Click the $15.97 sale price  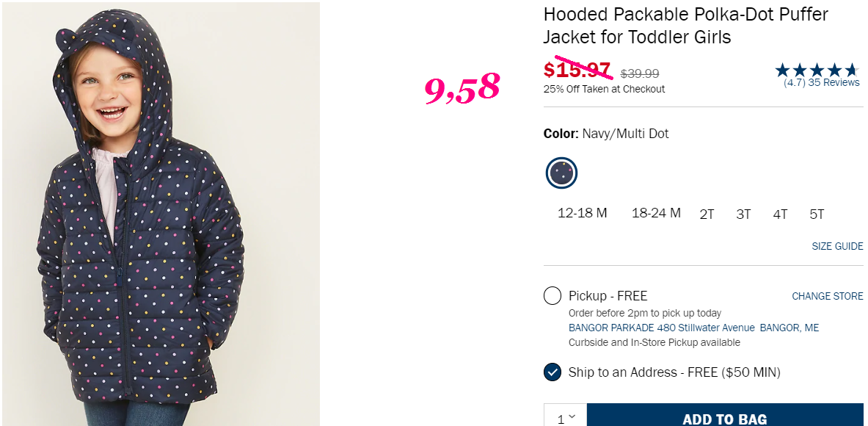(x=577, y=71)
